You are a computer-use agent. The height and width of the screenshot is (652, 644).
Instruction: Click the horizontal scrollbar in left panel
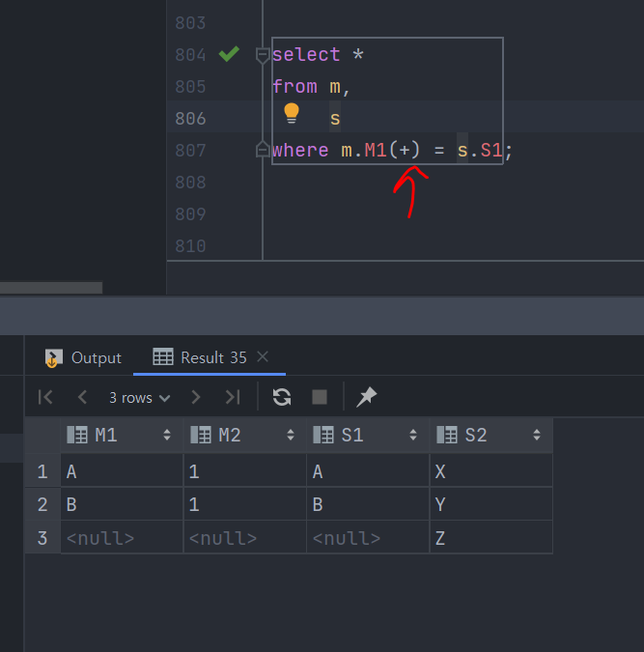[x=51, y=288]
